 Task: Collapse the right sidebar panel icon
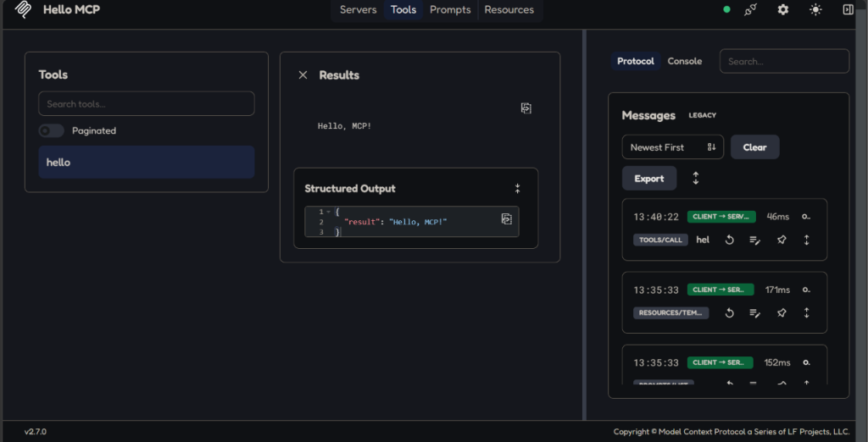click(x=848, y=9)
